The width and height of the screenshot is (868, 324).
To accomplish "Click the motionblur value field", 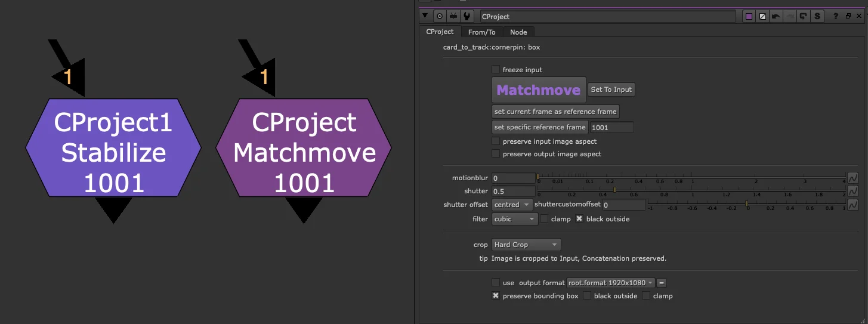I will tap(513, 178).
